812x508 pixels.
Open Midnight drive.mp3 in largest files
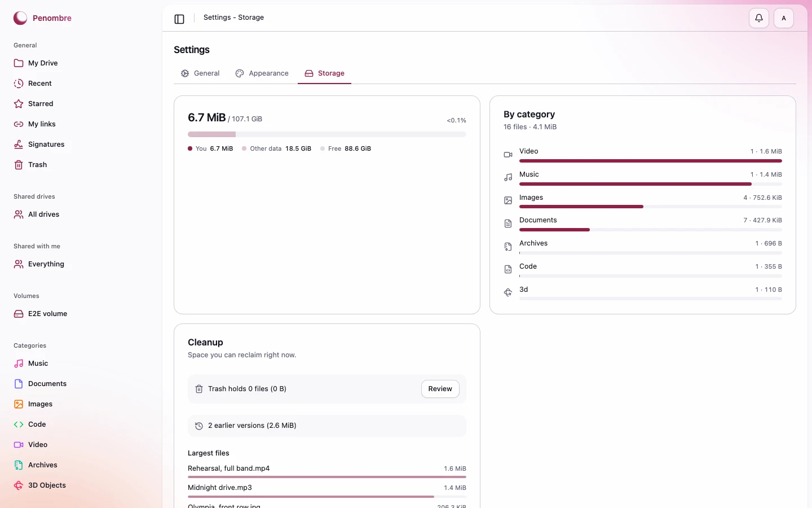tap(327, 490)
